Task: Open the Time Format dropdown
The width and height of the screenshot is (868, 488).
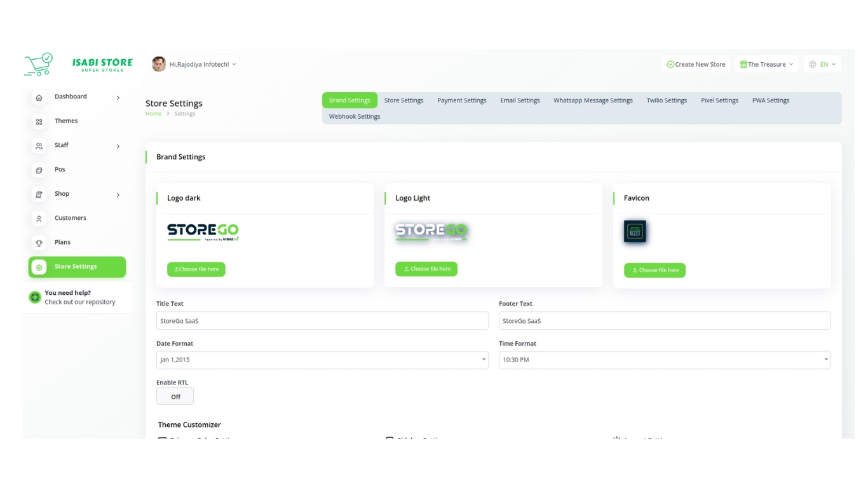Action: [x=664, y=360]
